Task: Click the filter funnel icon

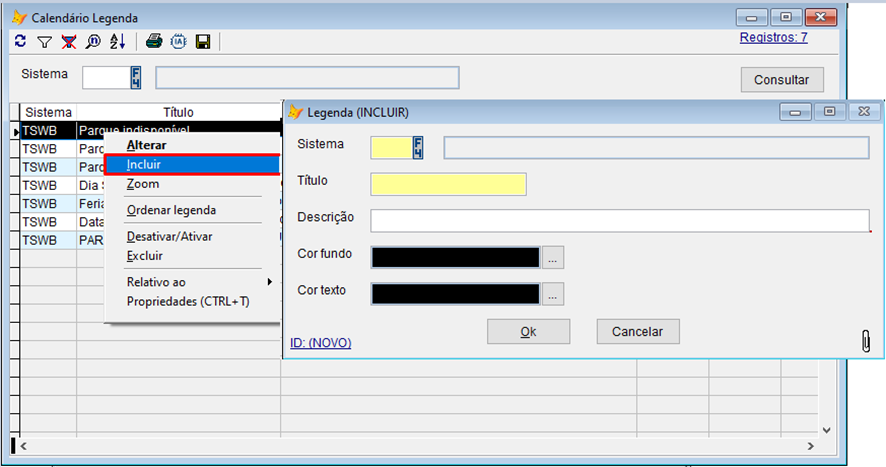Action: (x=44, y=42)
